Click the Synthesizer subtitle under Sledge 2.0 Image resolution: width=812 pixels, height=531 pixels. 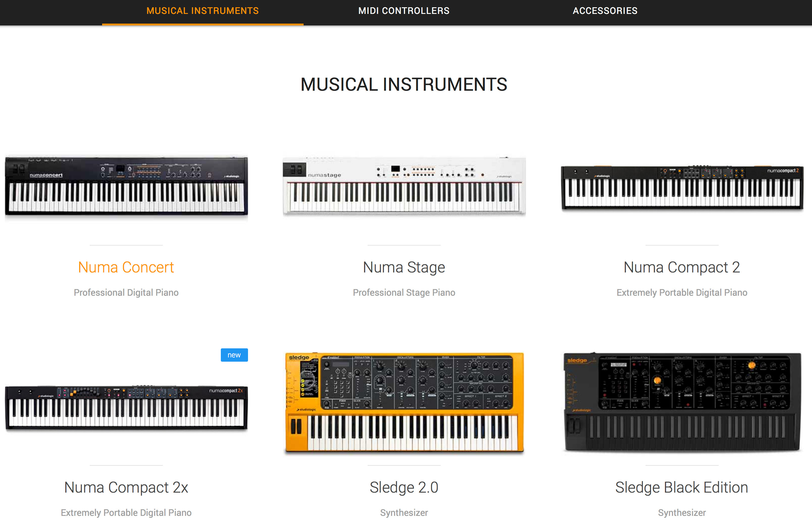tap(404, 513)
